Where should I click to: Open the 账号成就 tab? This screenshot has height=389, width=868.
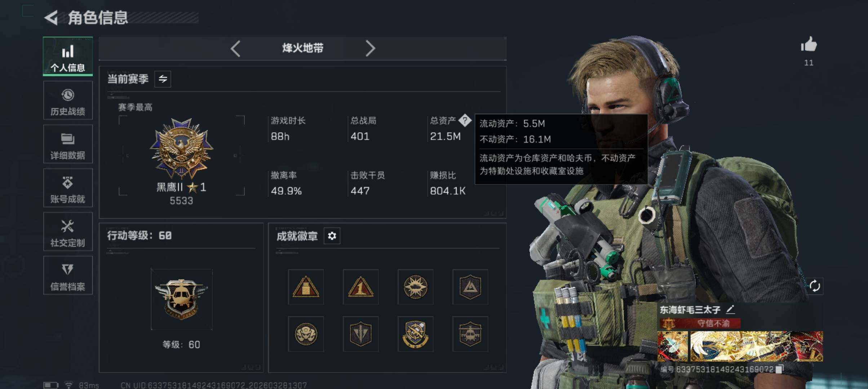[68, 188]
